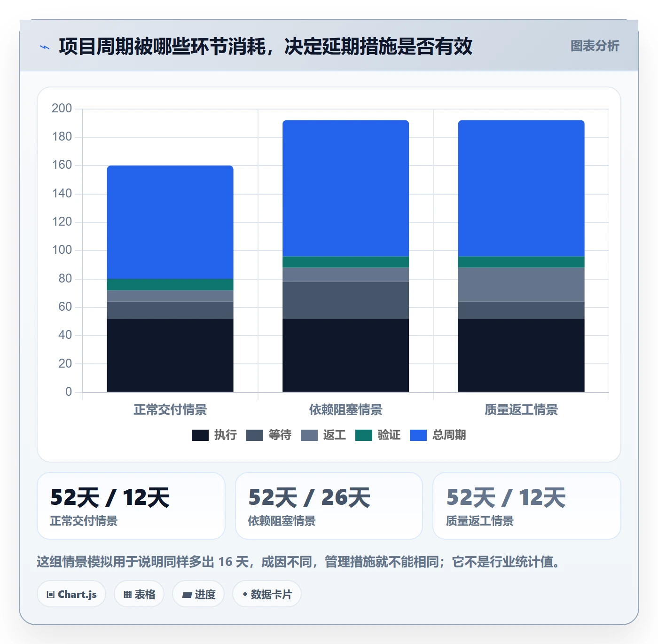The height and width of the screenshot is (644, 658).
Task: Select the 进度 tag chip
Action: pos(198,594)
